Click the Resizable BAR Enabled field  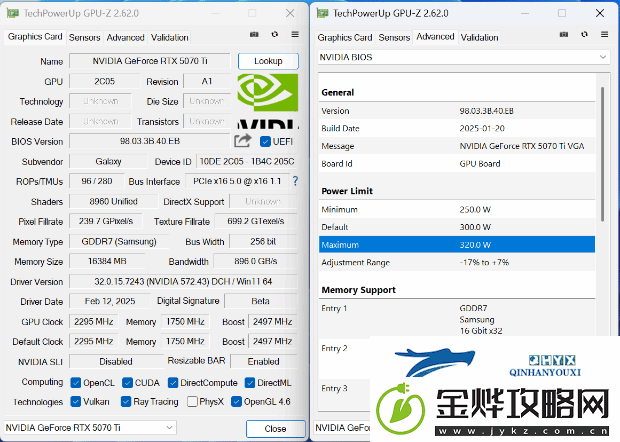point(264,361)
